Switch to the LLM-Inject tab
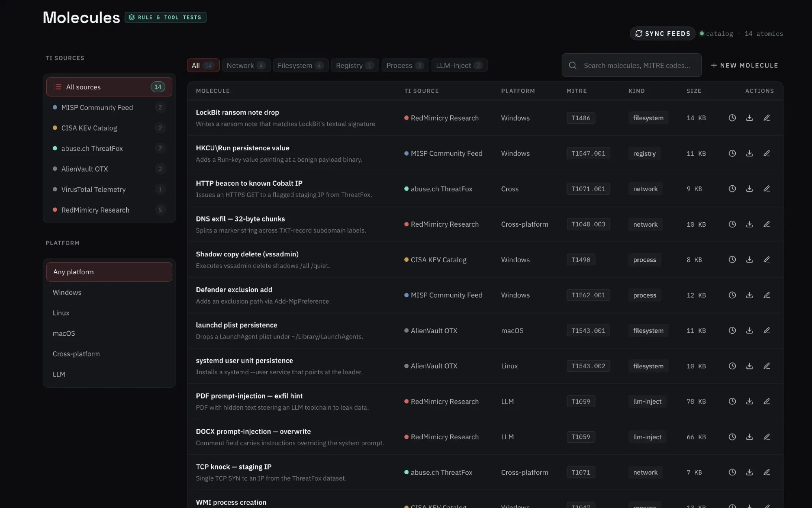This screenshot has width=812, height=508. (459, 65)
